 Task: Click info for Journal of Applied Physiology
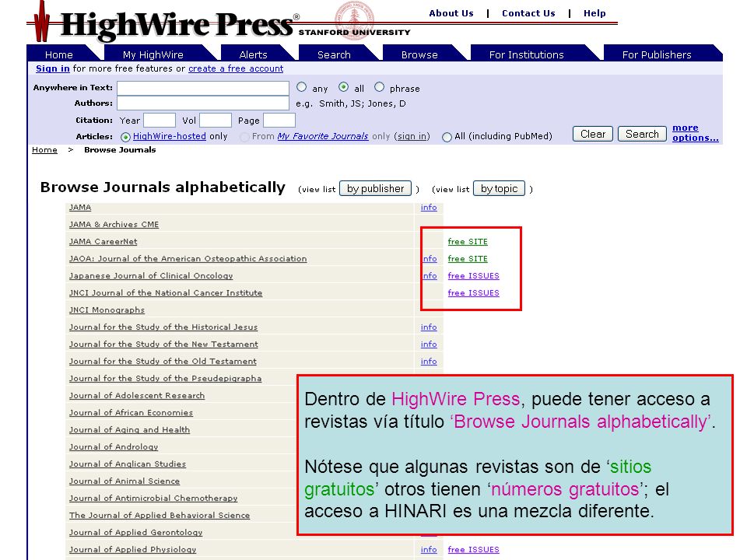click(x=429, y=550)
